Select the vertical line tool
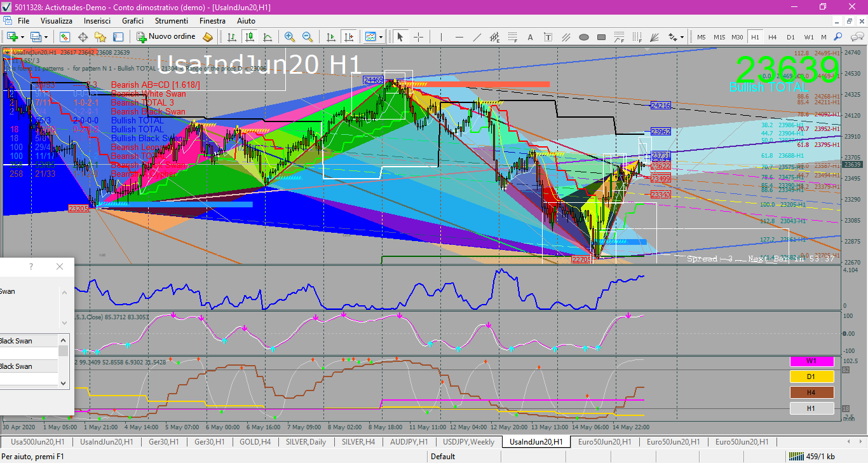868x463 pixels. tap(441, 37)
